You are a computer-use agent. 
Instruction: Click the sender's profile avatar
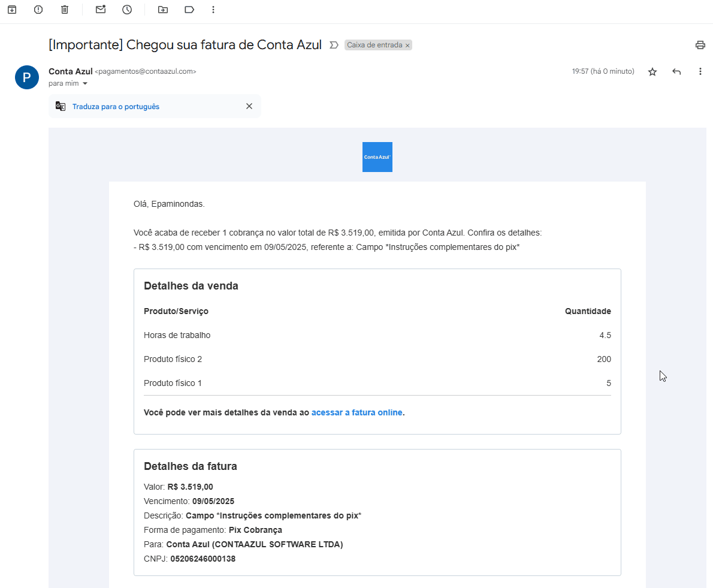point(26,77)
